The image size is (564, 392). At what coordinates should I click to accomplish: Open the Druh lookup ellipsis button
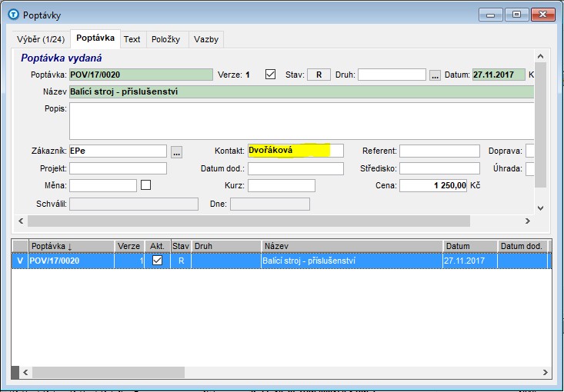pyautogui.click(x=435, y=75)
